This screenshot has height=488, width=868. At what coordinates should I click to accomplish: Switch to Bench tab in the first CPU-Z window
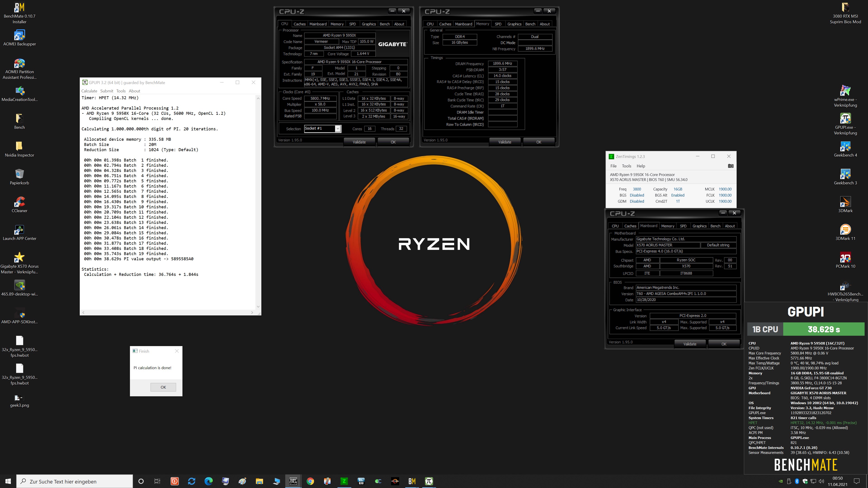[x=384, y=24]
